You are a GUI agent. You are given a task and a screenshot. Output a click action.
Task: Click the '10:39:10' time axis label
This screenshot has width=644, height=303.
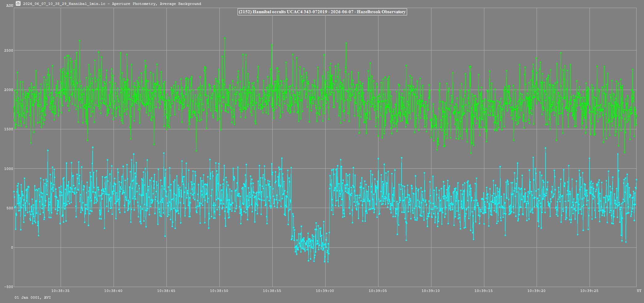point(431,291)
